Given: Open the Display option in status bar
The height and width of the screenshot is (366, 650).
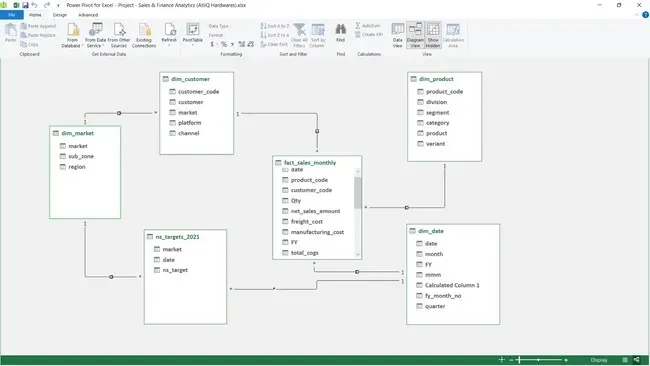Looking at the screenshot, I should tap(599, 360).
